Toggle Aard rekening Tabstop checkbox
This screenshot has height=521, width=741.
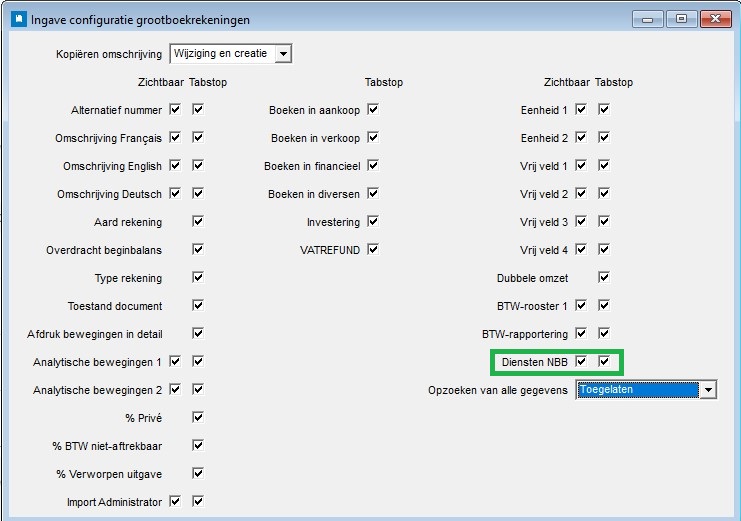coord(198,221)
